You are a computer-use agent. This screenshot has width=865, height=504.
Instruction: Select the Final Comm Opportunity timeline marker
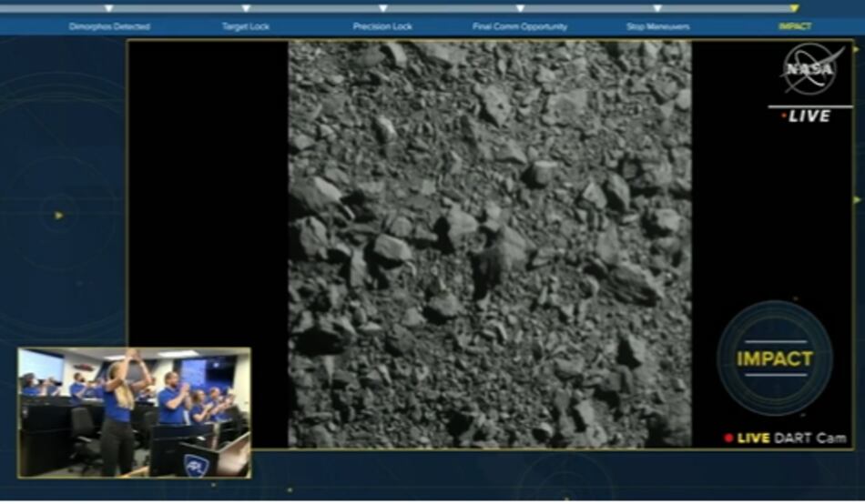[x=520, y=8]
